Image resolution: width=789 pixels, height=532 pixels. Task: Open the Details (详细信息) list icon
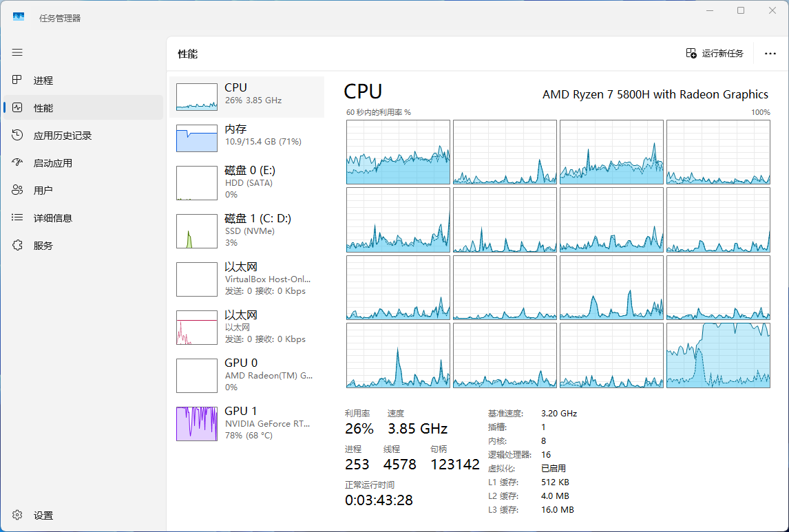[x=17, y=218]
